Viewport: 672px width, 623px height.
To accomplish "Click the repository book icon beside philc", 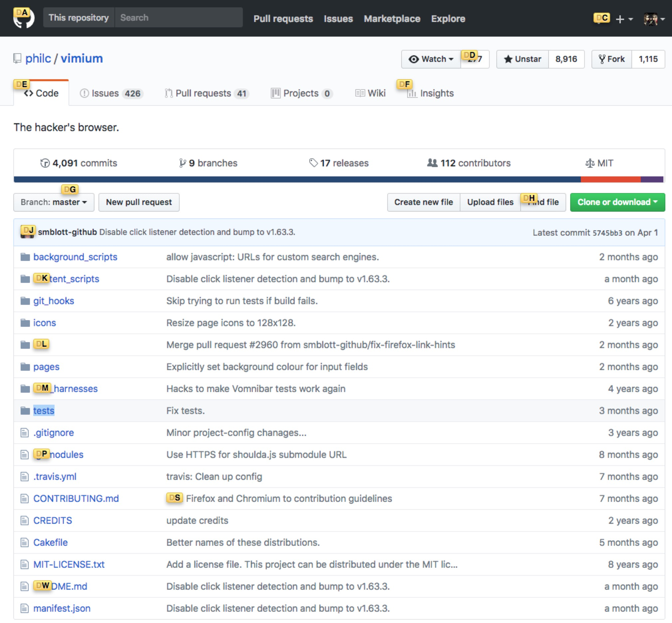I will (17, 59).
